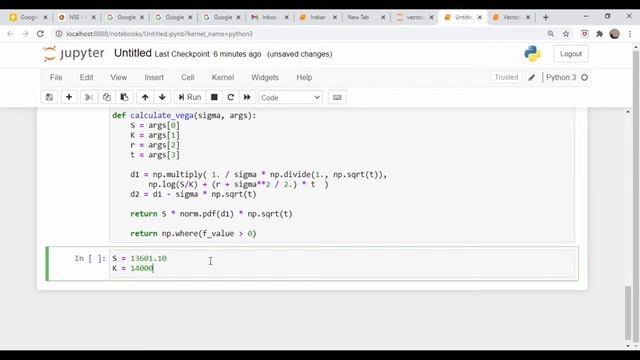640x360 pixels.
Task: Open the File menu
Action: coord(56,78)
